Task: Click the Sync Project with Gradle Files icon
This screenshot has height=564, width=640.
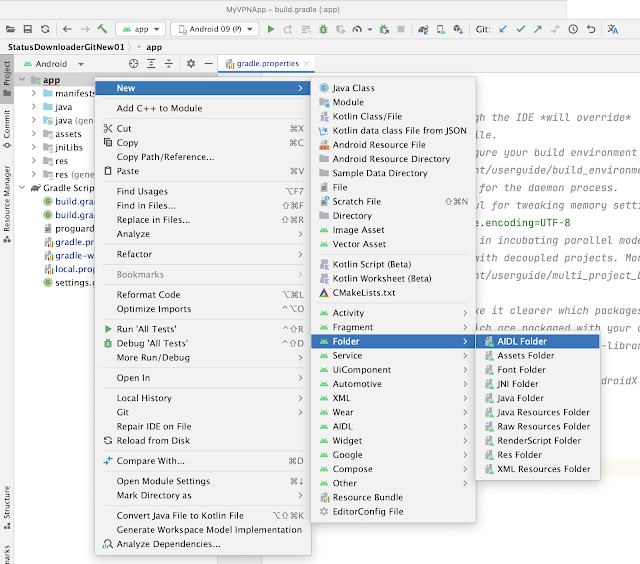Action: (x=423, y=29)
